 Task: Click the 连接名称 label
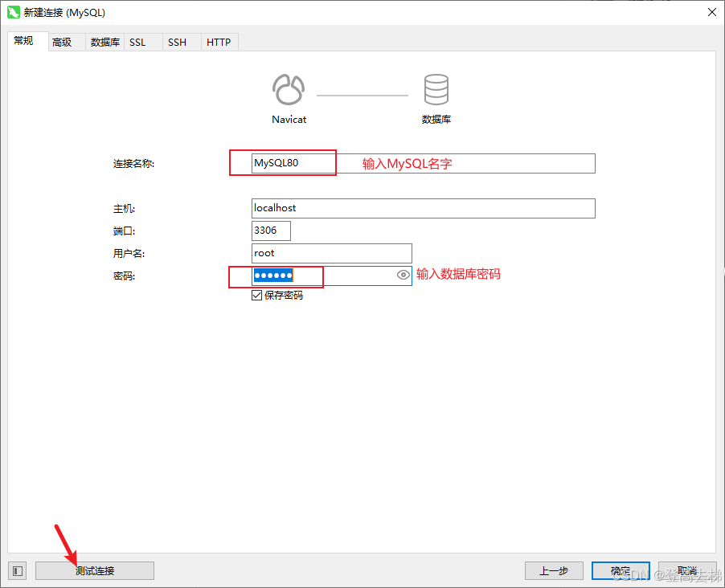[x=133, y=164]
